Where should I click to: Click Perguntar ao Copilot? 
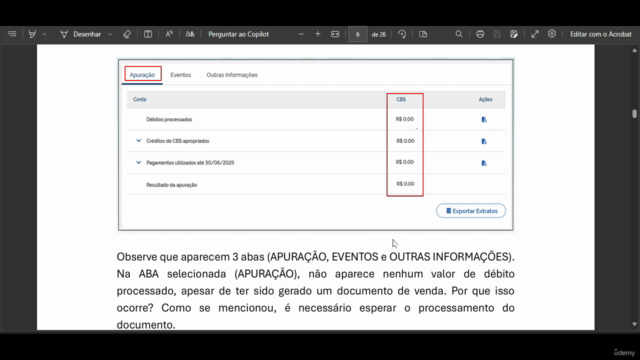click(238, 34)
